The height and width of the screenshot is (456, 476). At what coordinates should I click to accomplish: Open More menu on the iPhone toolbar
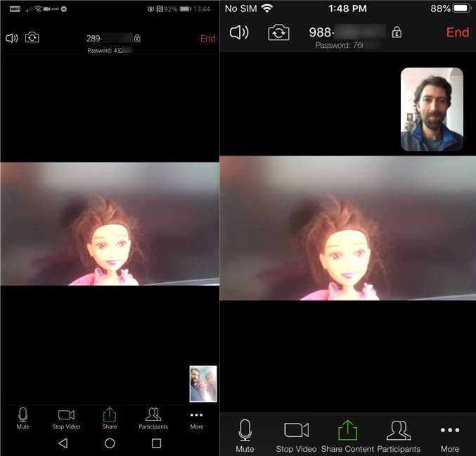[450, 439]
